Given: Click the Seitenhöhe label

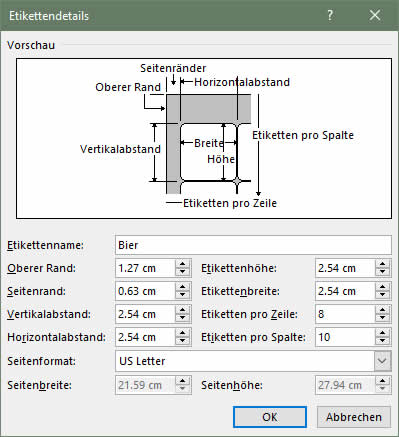Looking at the screenshot, I should tap(232, 385).
